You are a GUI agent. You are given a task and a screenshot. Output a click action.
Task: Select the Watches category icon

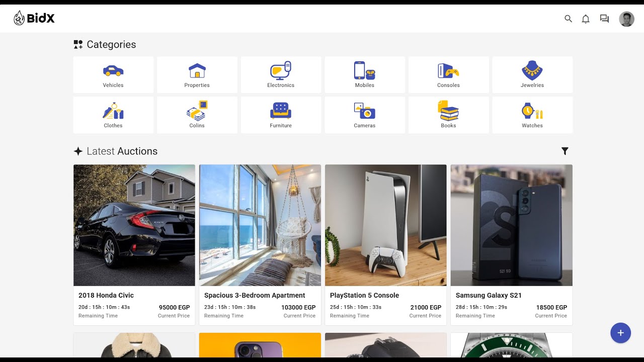coord(532,111)
